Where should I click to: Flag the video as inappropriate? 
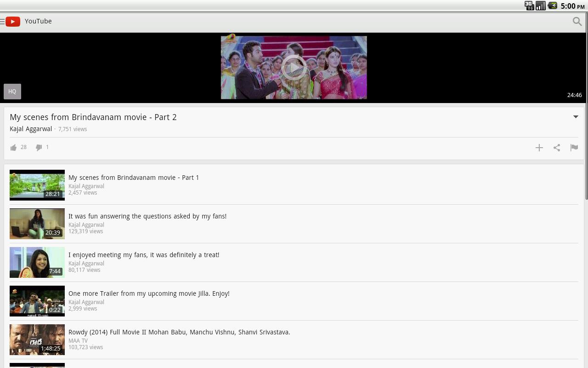[x=574, y=148]
